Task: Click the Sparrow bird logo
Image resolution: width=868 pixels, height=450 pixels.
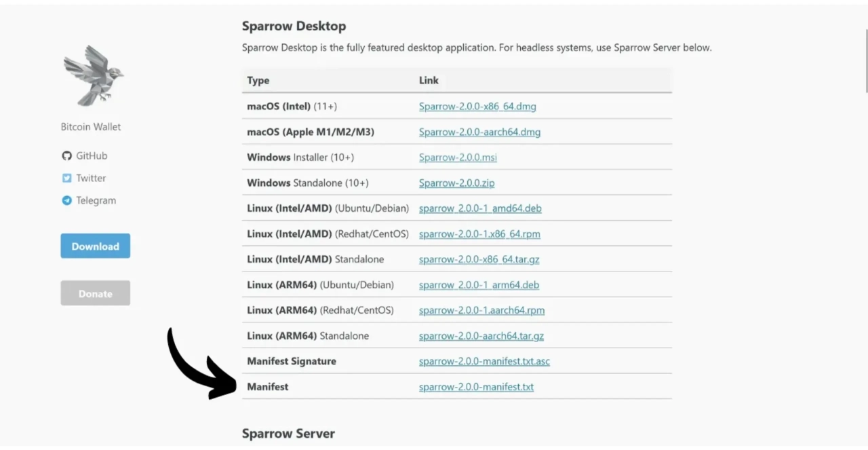Action: click(x=94, y=75)
